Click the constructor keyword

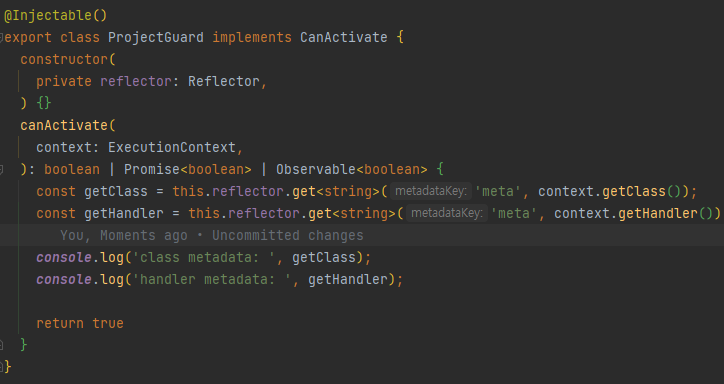tap(64, 60)
